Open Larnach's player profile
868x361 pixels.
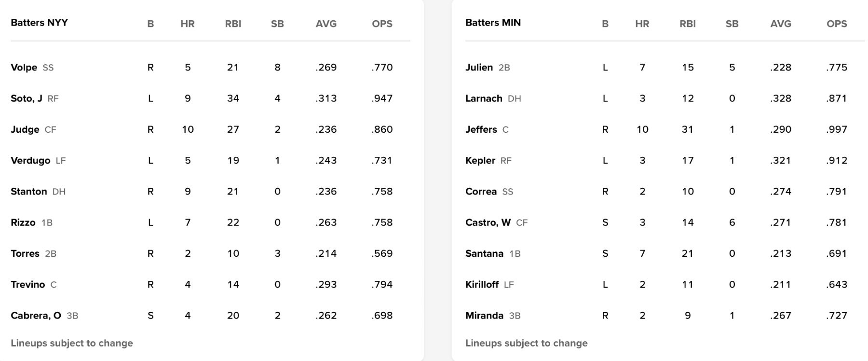(x=484, y=98)
